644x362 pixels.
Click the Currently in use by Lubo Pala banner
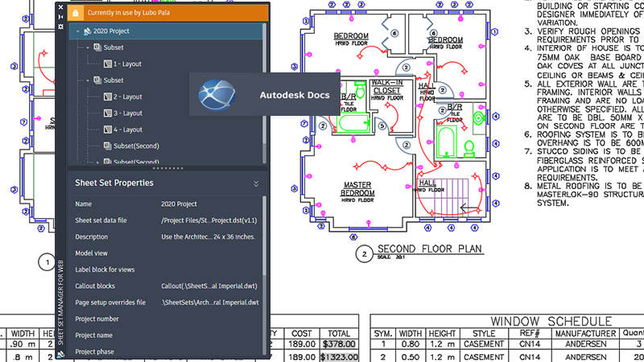[168, 13]
